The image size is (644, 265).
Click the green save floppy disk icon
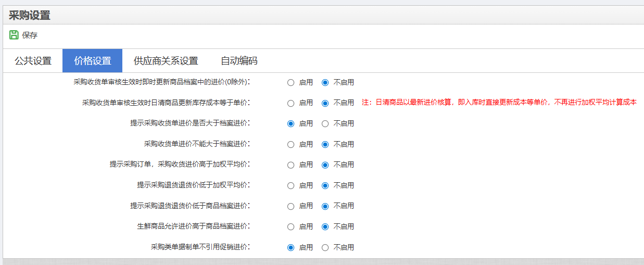pyautogui.click(x=14, y=35)
